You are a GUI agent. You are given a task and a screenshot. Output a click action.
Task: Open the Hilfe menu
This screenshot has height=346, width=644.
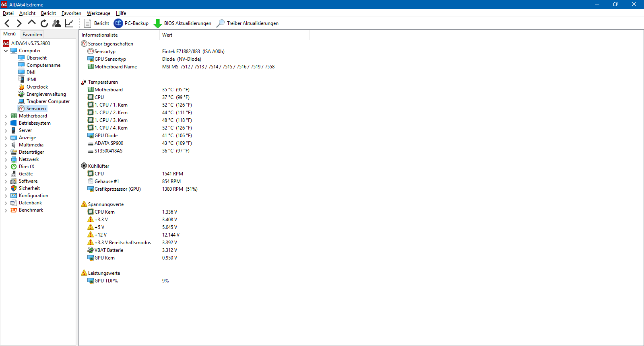pos(121,13)
